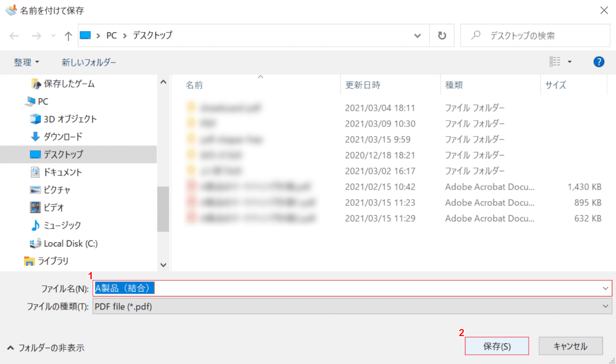Screen dimensions: 616x364
Task: Click the キャンセル button
Action: [x=570, y=346]
